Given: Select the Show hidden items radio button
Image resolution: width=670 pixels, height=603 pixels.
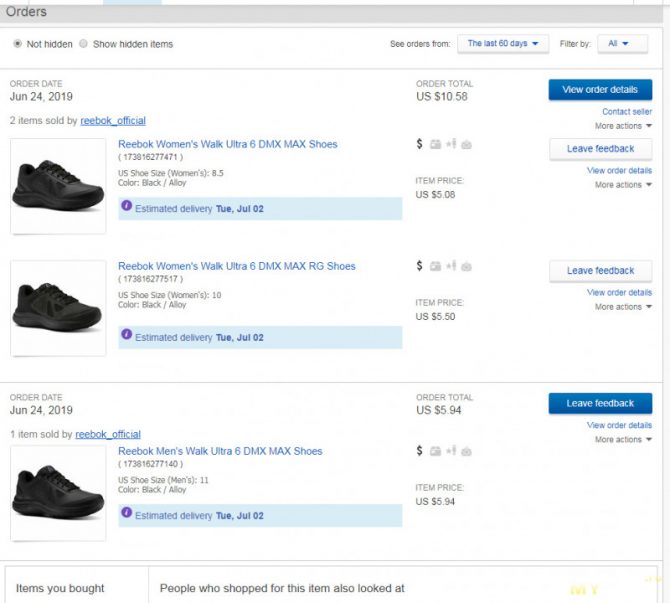Looking at the screenshot, I should click(83, 44).
